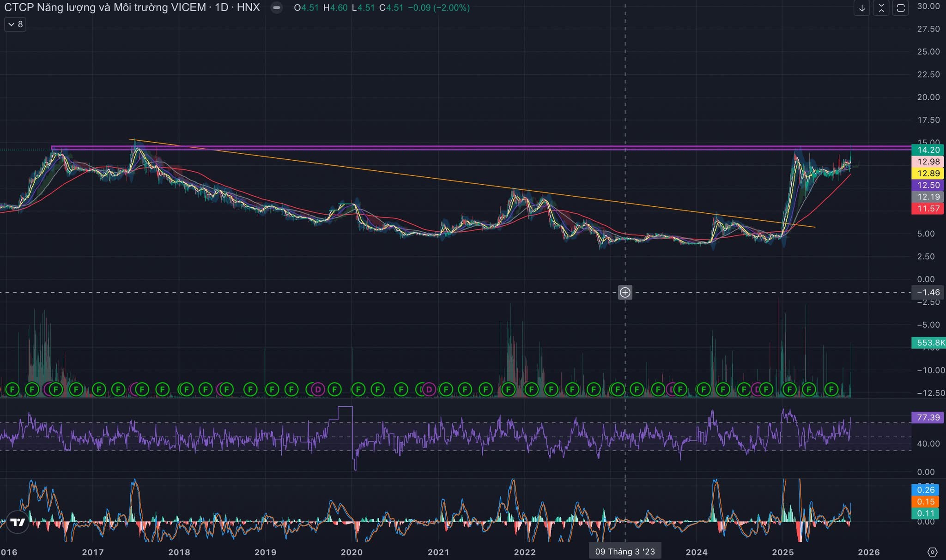Click the purple 77.39 RSI value label
946x560 pixels.
coord(928,417)
